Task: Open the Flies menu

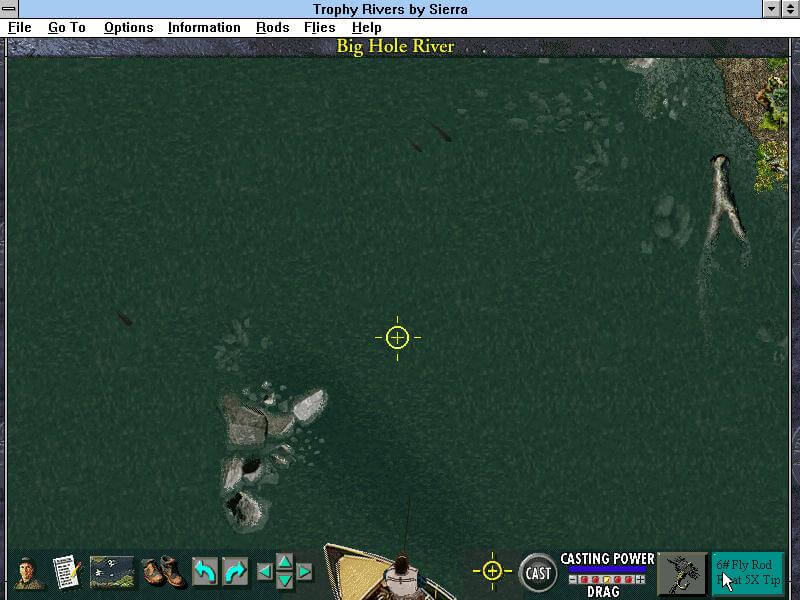Action: tap(319, 28)
